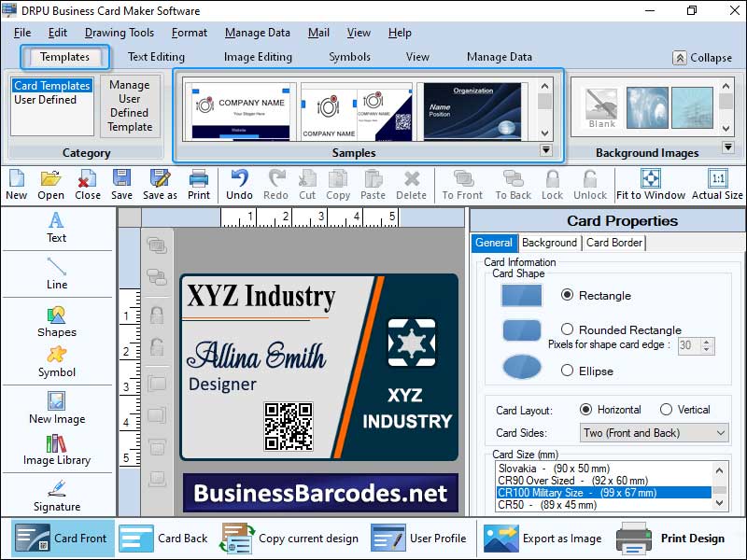Select Blank background thumbnail
This screenshot has width=747, height=560.
click(601, 108)
